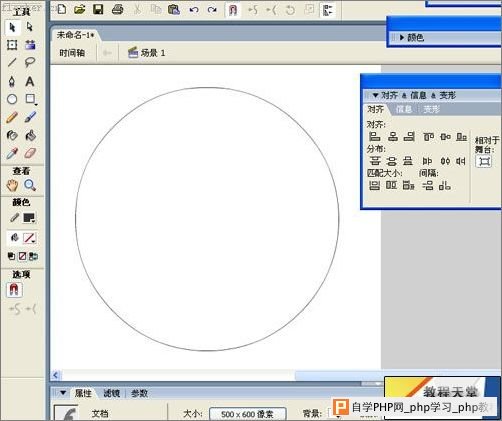Screen dimensions: 502x421
Task: Open the fill color swatch
Action: pyautogui.click(x=29, y=238)
